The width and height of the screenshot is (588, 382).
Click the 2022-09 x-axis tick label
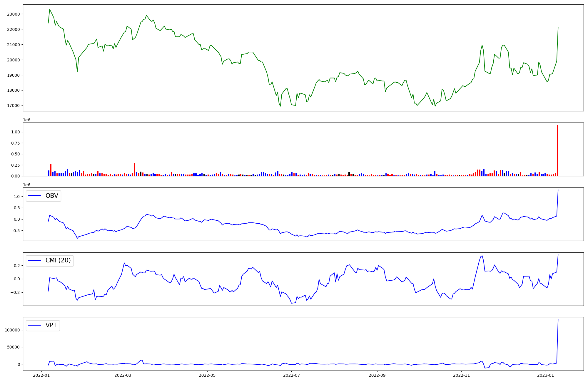[377, 375]
